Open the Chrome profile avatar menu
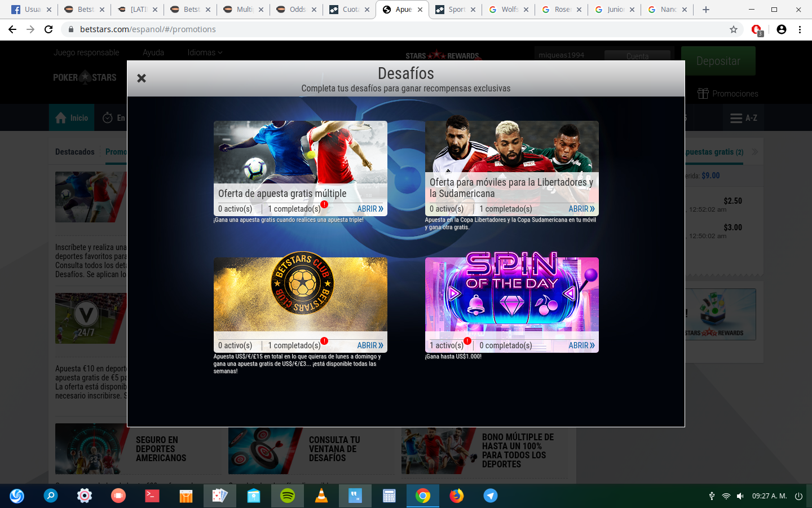The height and width of the screenshot is (508, 812). click(782, 29)
